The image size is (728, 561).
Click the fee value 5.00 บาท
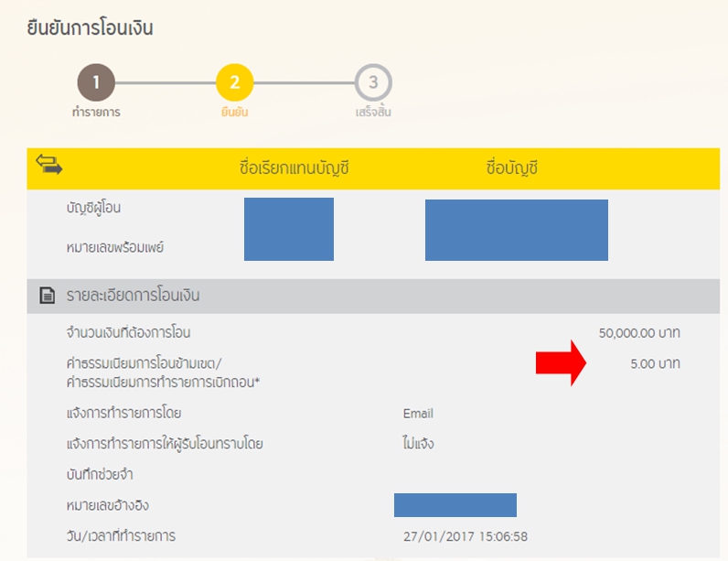point(655,363)
